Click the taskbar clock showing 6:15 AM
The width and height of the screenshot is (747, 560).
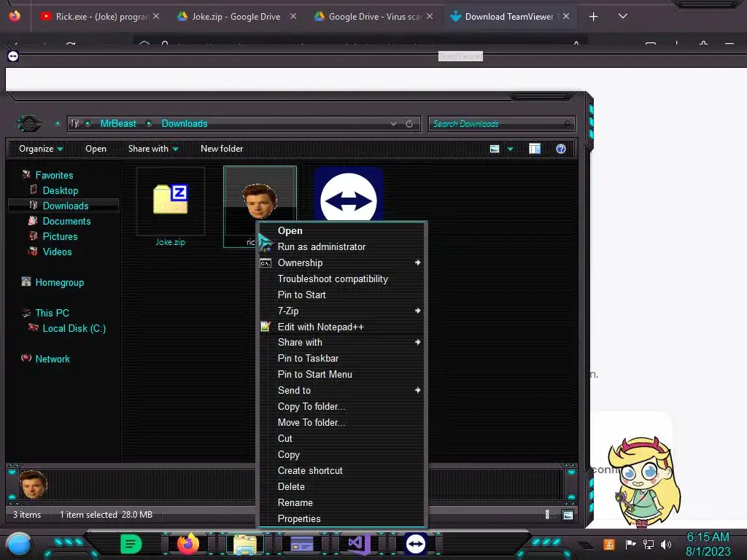click(x=708, y=537)
